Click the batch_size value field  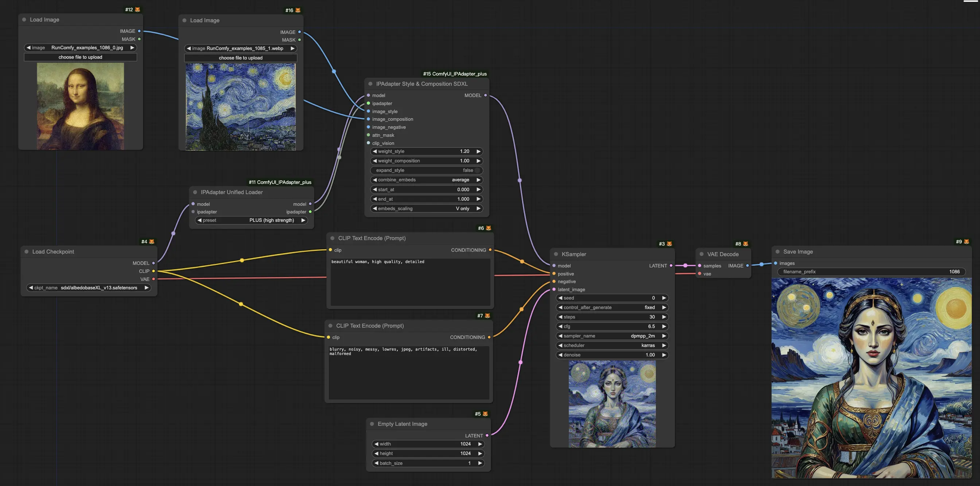coord(428,463)
